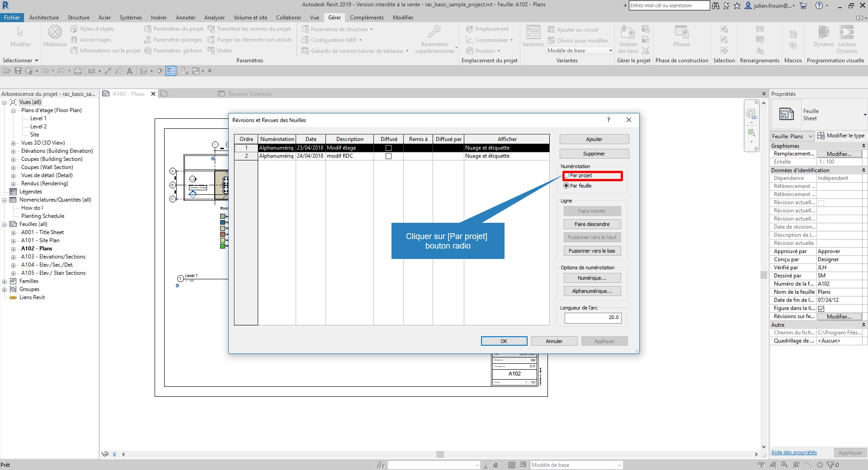Screen dimensions: 868x470
Task: Click the Gestion des liens icon
Action: (628, 33)
